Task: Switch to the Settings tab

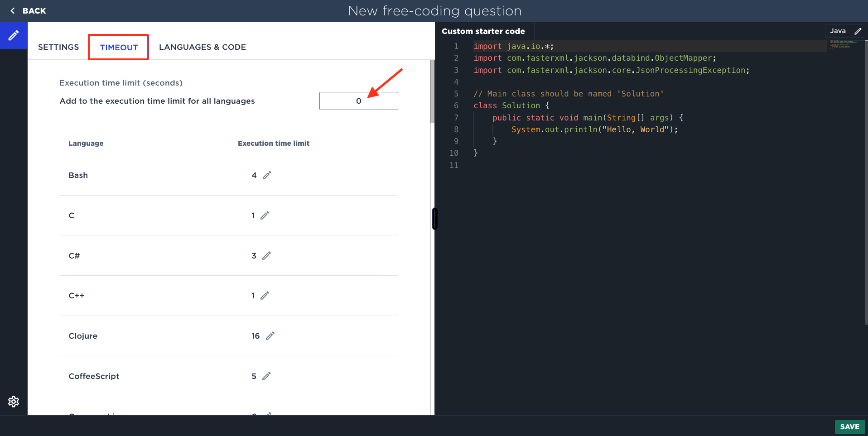Action: pos(58,47)
